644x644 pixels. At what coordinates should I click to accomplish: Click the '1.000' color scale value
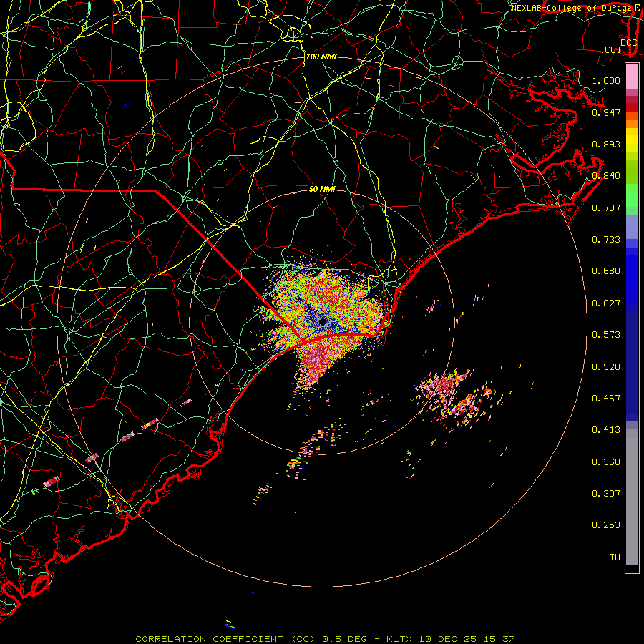pos(606,80)
